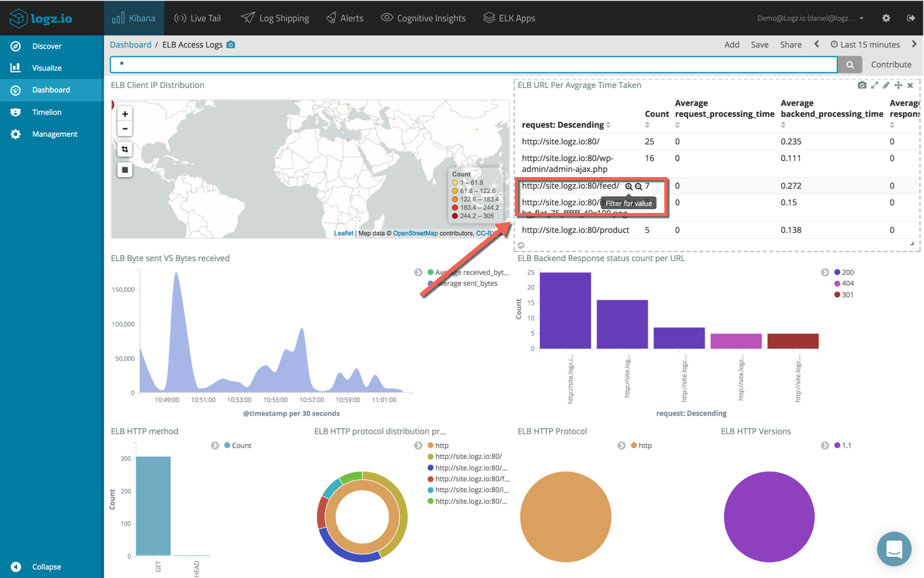Remove the Time Taken panel with the X icon
Viewport: 924px width, 578px height.
click(x=910, y=85)
